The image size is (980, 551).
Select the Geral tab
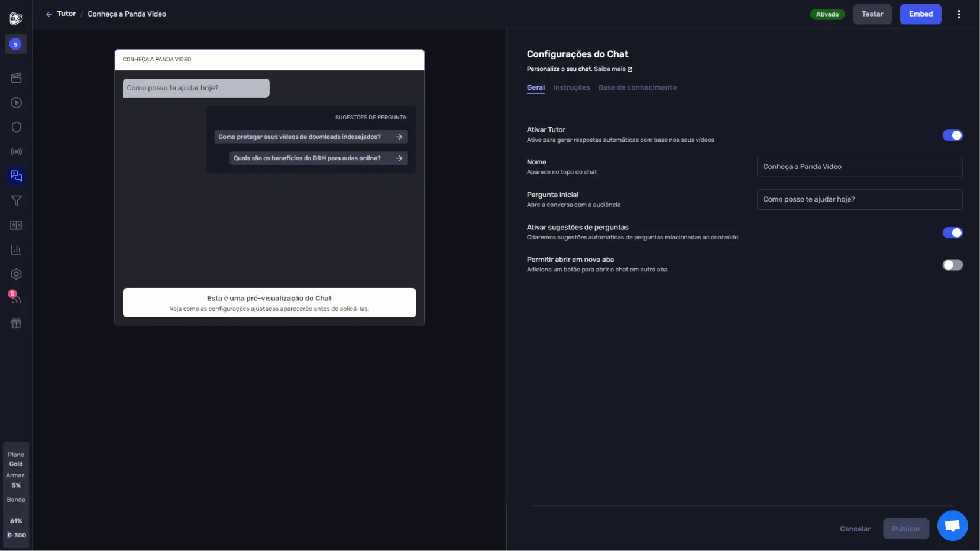pyautogui.click(x=536, y=87)
